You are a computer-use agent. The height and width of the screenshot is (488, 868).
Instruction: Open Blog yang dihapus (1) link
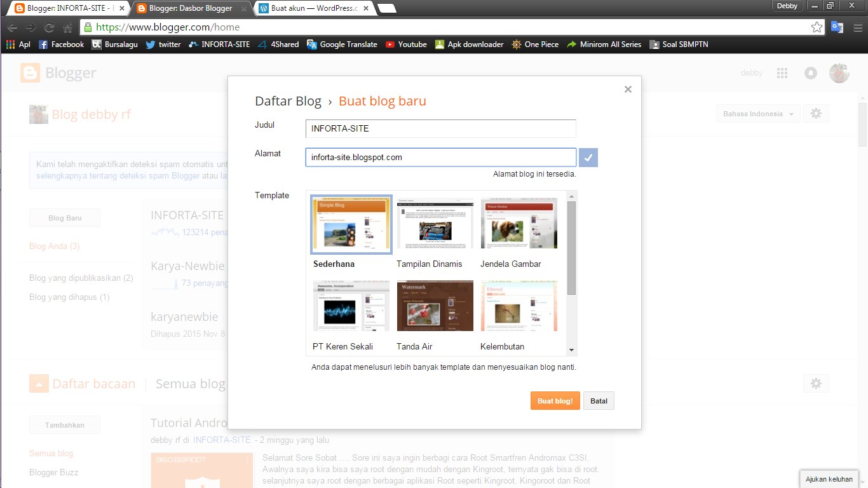(69, 297)
